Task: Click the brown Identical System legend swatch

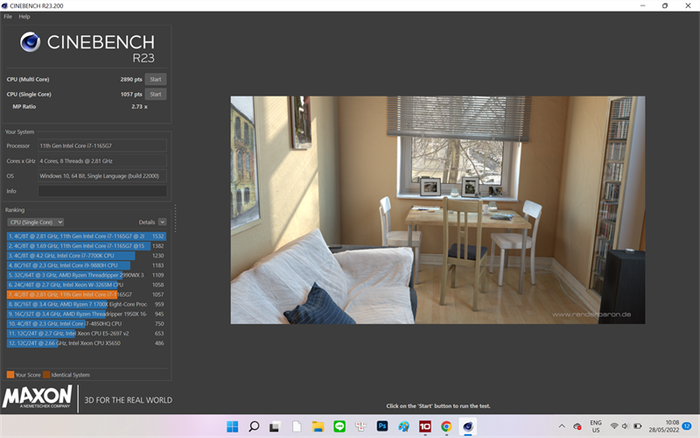Action: (46, 375)
